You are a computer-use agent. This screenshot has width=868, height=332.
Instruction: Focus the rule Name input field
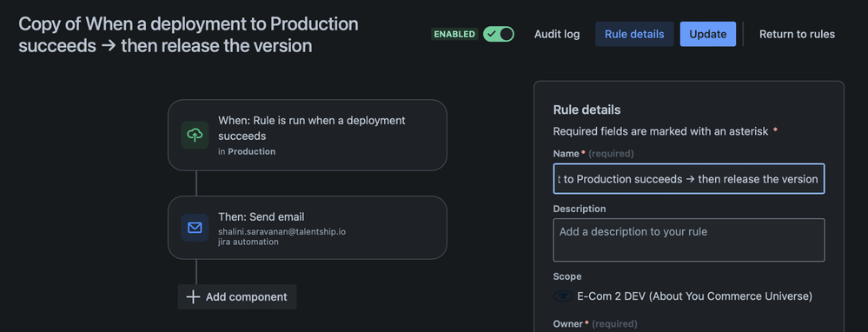click(x=689, y=179)
